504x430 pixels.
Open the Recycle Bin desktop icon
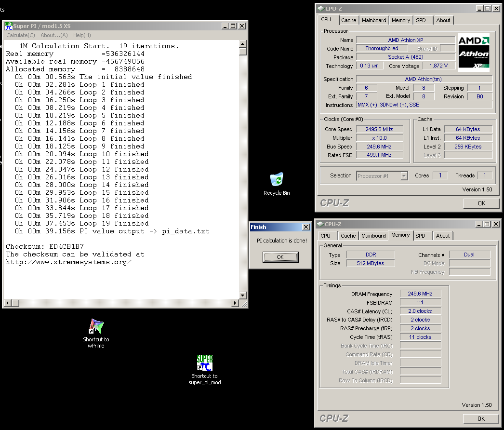(277, 184)
